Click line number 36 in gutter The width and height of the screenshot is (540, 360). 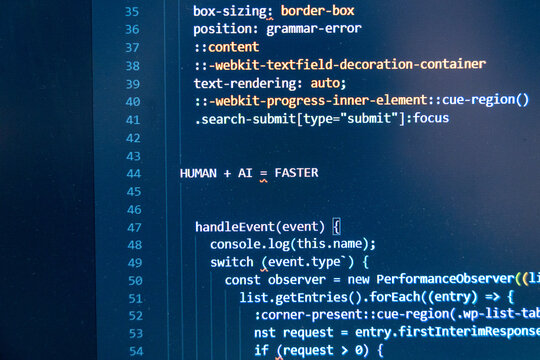point(132,29)
